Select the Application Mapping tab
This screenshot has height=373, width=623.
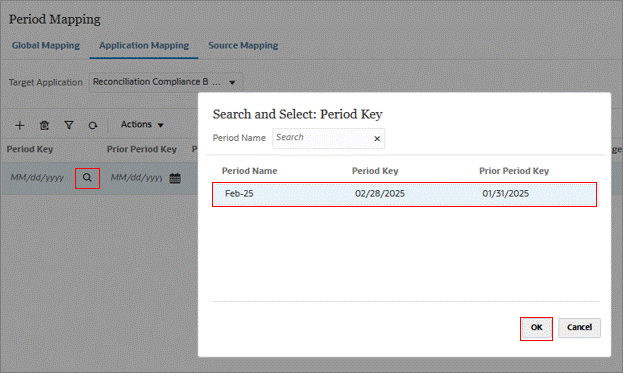click(144, 45)
